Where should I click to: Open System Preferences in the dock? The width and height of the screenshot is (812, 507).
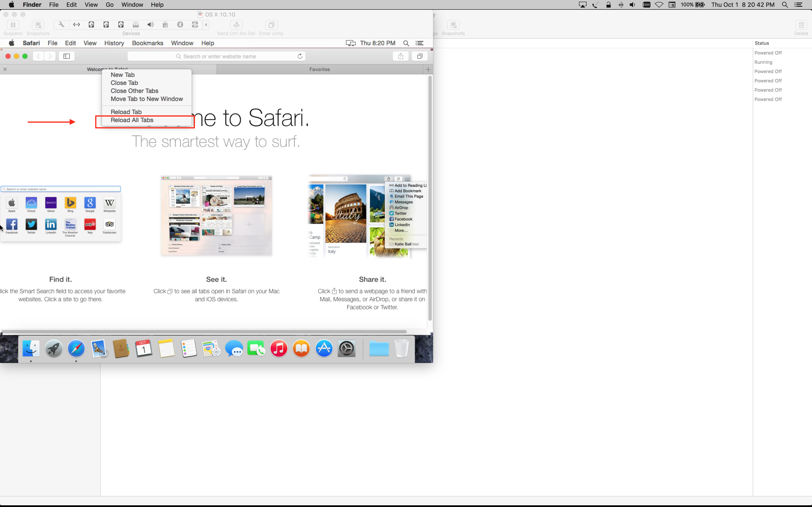point(346,349)
